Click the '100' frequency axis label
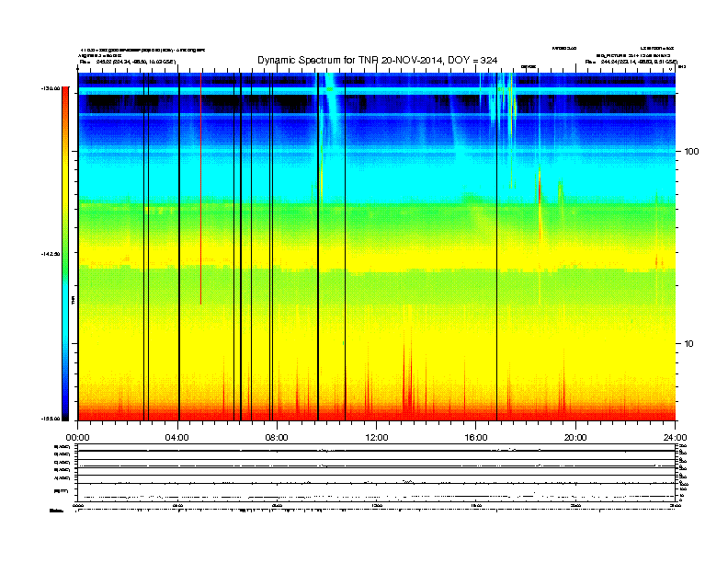 pyautogui.click(x=691, y=152)
